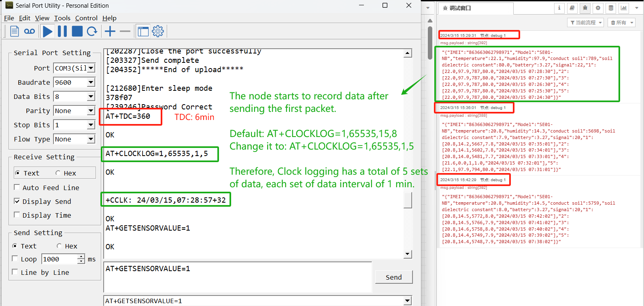Click the loopback/record icon in toolbar
This screenshot has height=306, width=644.
(30, 31)
